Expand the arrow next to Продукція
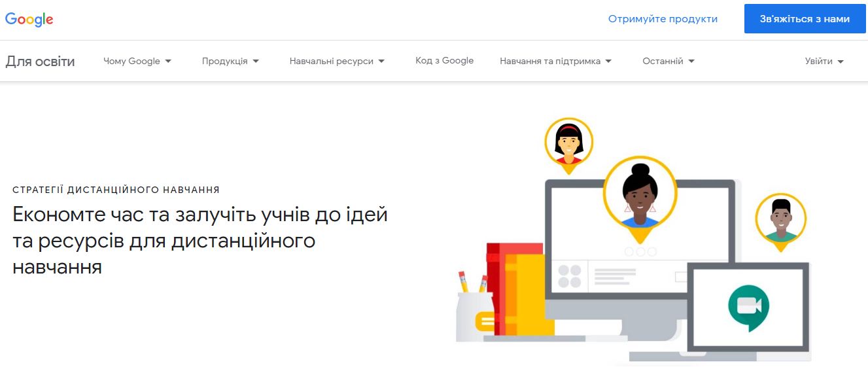Viewport: 868px width, 371px height. tap(256, 61)
